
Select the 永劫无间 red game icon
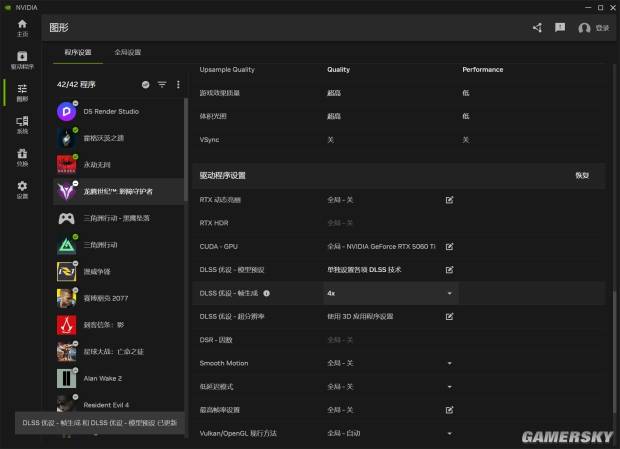66,165
